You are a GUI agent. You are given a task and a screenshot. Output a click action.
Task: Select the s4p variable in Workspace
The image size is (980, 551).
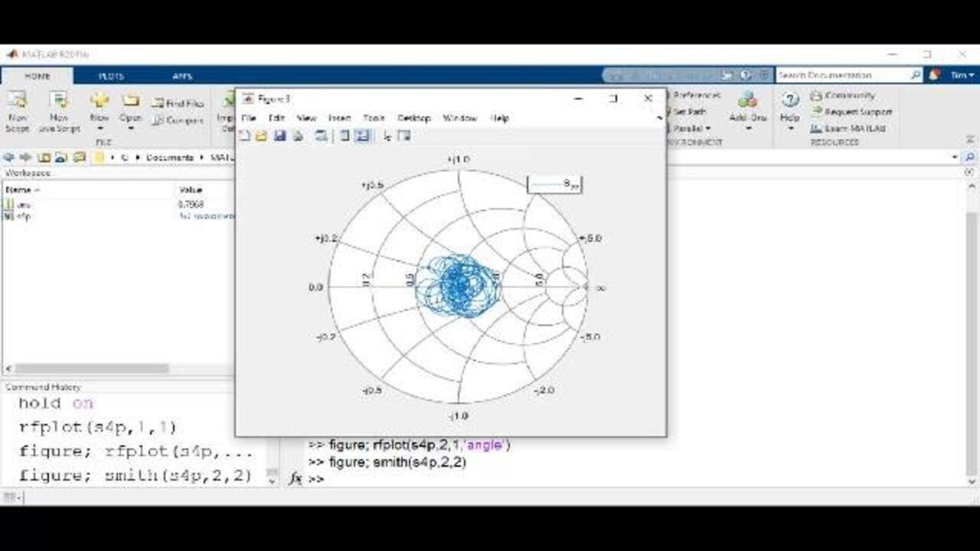tap(18, 217)
